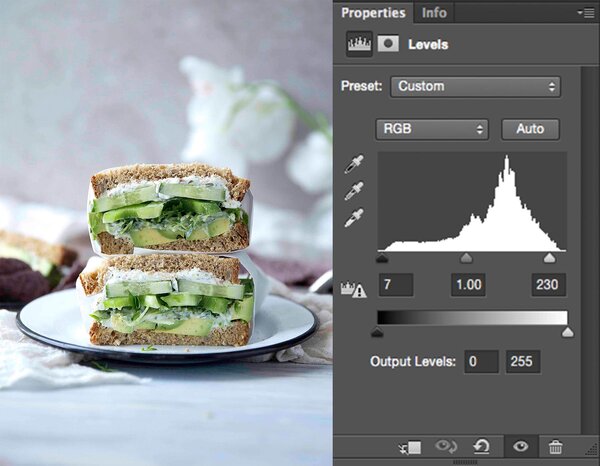
Task: Click the output gradient bar
Action: click(472, 318)
